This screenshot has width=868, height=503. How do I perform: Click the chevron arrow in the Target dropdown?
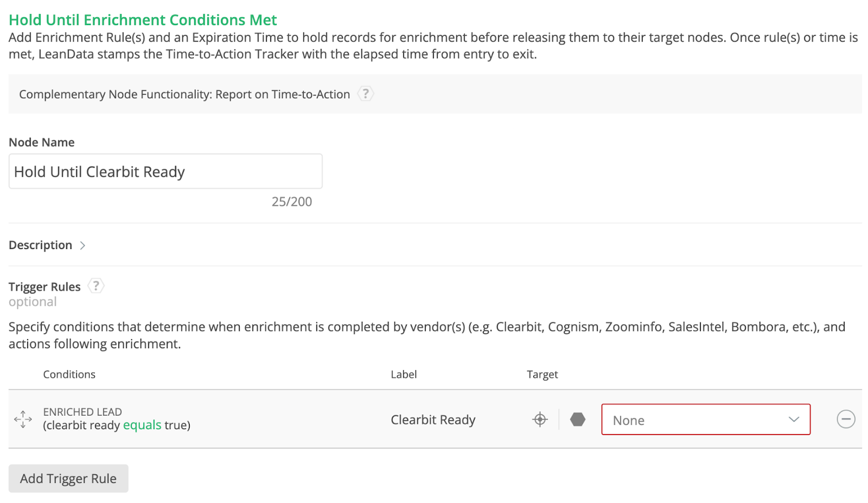[794, 419]
